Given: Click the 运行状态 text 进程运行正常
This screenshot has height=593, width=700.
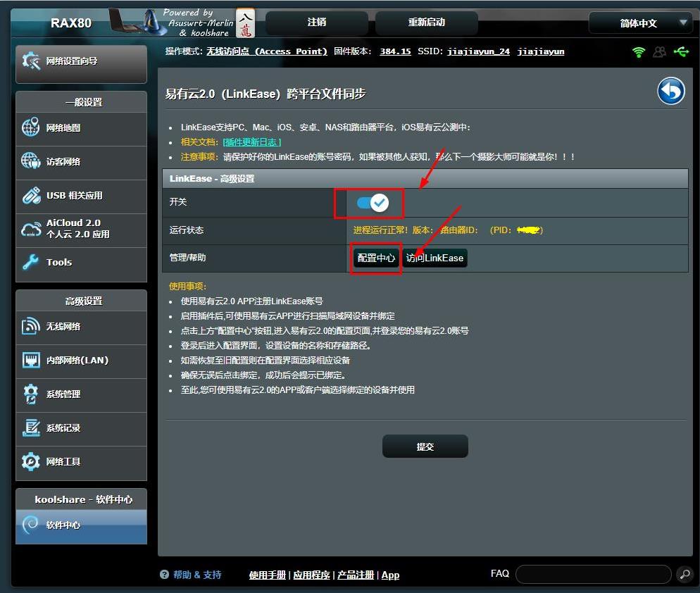Looking at the screenshot, I should point(380,230).
